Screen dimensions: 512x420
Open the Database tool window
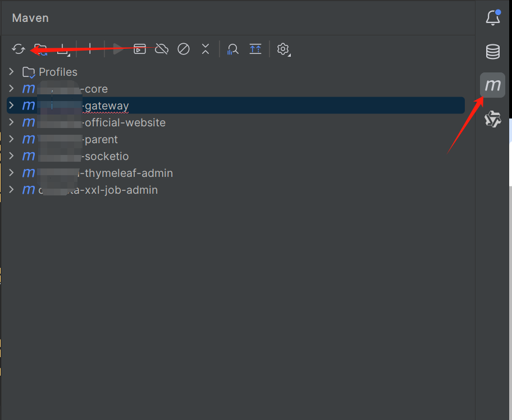point(492,52)
